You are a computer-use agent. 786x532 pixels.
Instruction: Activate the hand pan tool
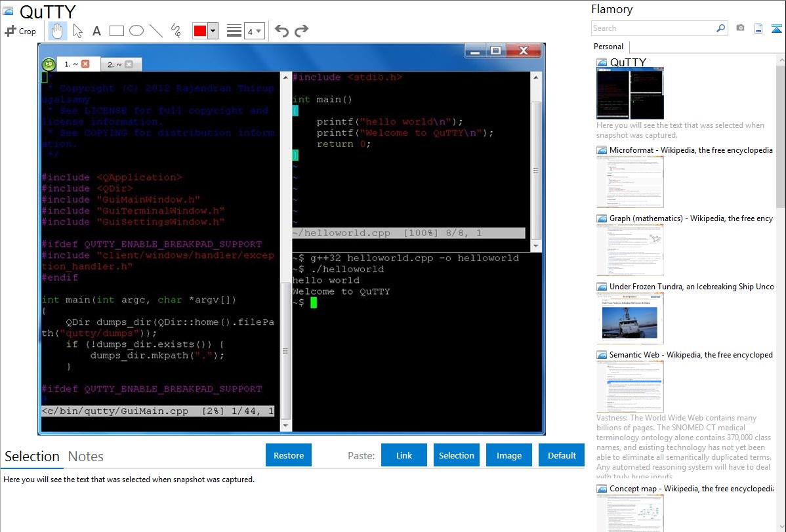point(57,31)
